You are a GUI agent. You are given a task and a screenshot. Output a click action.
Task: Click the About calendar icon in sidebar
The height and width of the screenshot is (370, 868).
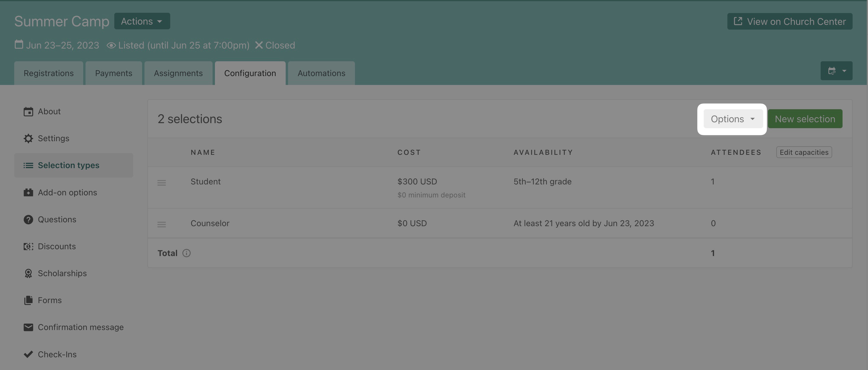click(x=28, y=112)
